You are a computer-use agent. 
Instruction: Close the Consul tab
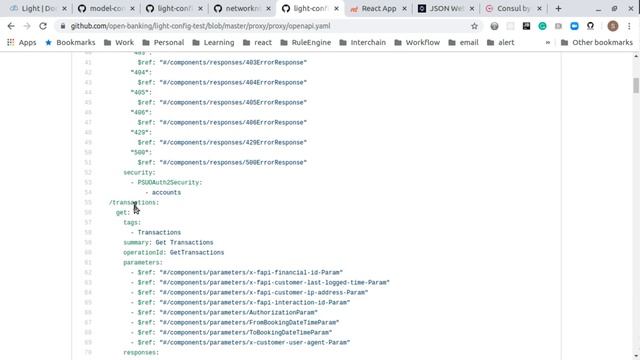click(x=539, y=9)
